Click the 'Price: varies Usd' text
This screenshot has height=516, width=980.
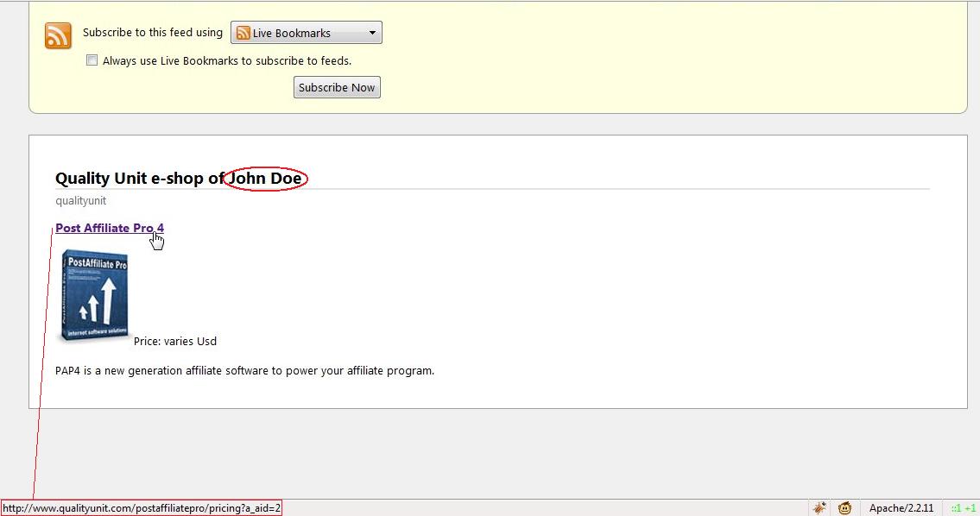(175, 341)
